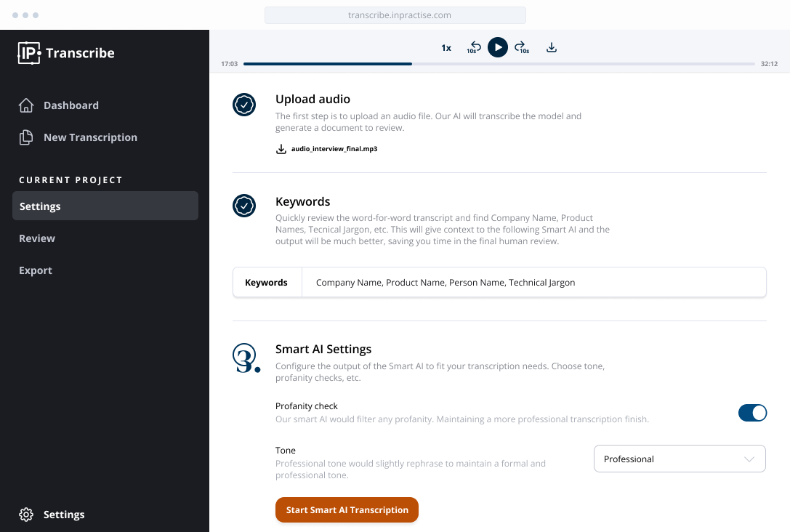Image resolution: width=790 pixels, height=532 pixels.
Task: Click the bold Keywords field label
Action: pos(266,283)
